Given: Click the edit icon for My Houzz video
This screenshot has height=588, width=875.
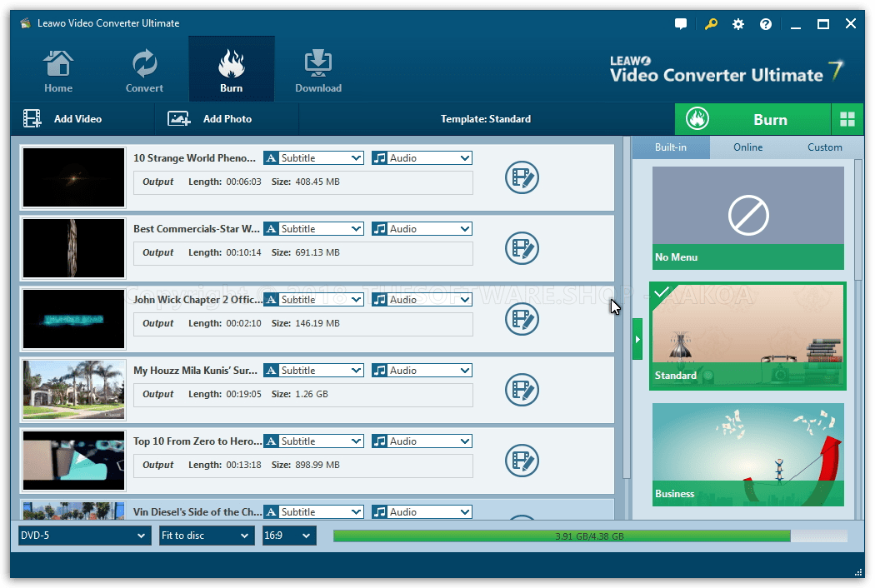Looking at the screenshot, I should point(522,390).
